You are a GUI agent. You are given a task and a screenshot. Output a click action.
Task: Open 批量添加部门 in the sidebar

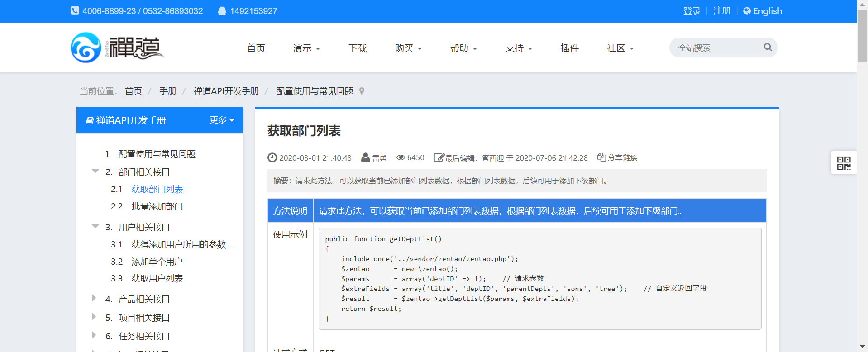pyautogui.click(x=157, y=207)
